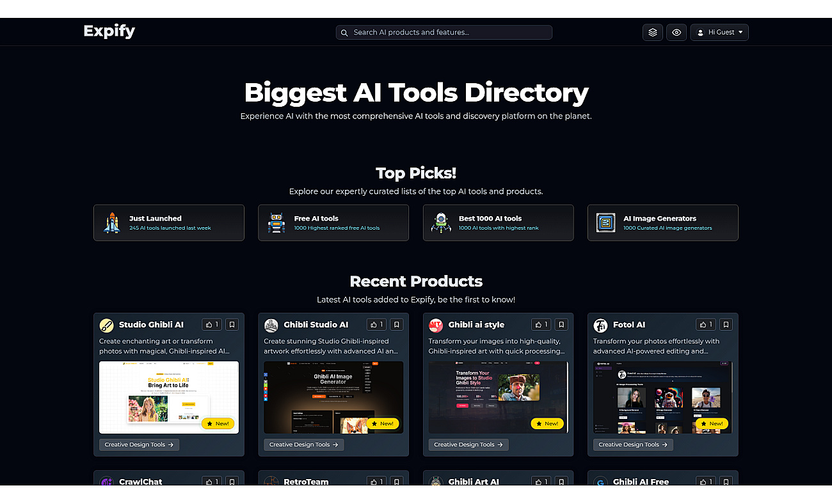Click Ghibli AI Free logo icon

pyautogui.click(x=600, y=482)
